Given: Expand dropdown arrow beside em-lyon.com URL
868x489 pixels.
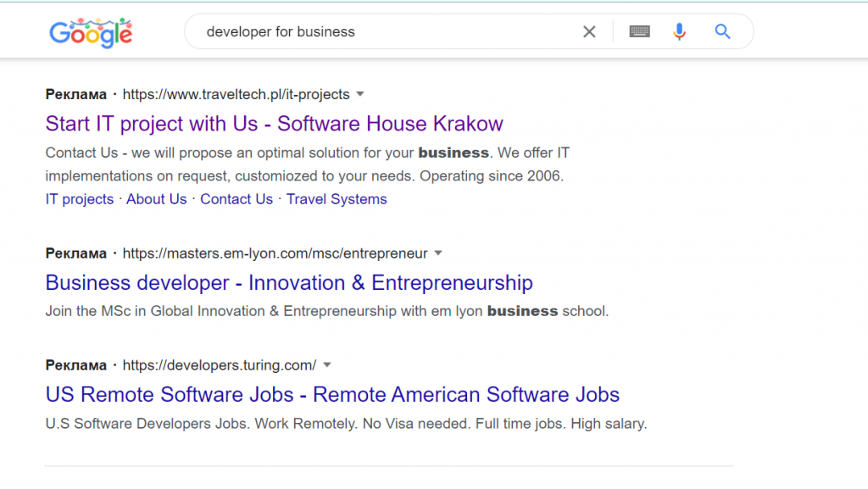Looking at the screenshot, I should point(438,253).
